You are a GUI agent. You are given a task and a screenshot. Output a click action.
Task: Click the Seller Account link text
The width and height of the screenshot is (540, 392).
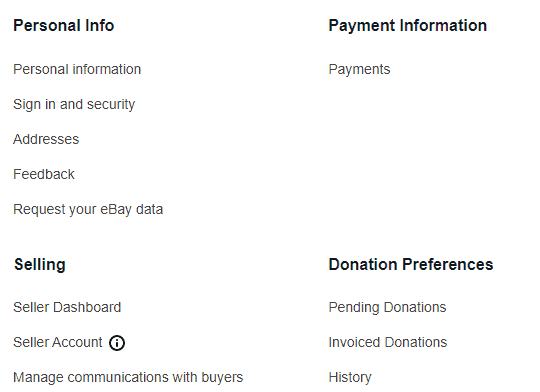58,342
